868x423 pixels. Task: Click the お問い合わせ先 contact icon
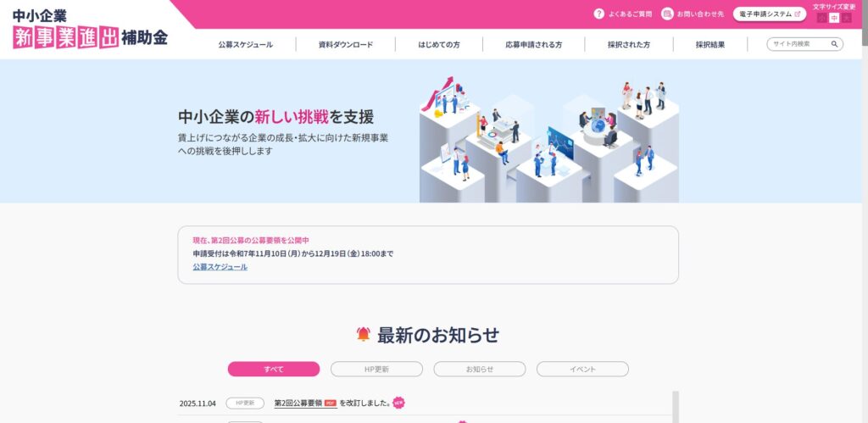point(667,14)
